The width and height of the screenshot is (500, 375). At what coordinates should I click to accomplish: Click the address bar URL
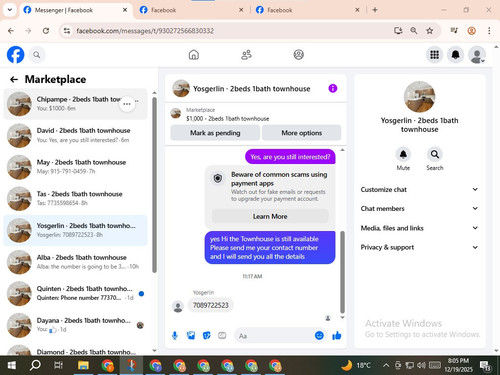click(x=145, y=31)
